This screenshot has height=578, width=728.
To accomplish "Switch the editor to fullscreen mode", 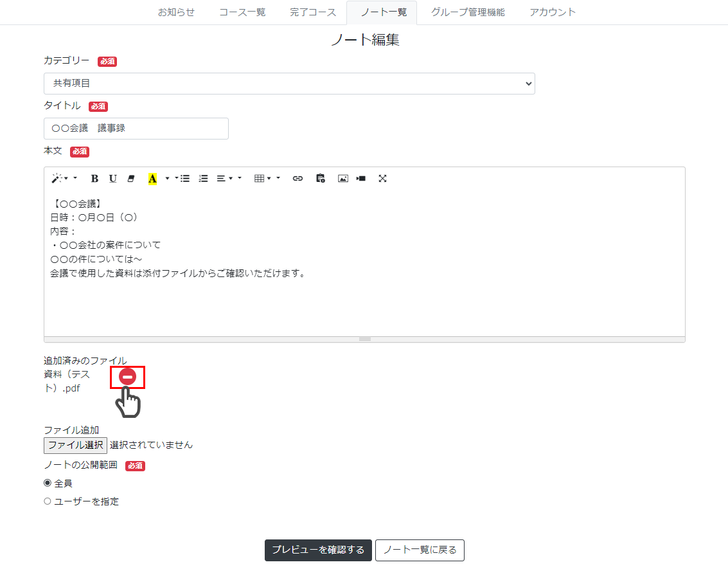I will (382, 179).
